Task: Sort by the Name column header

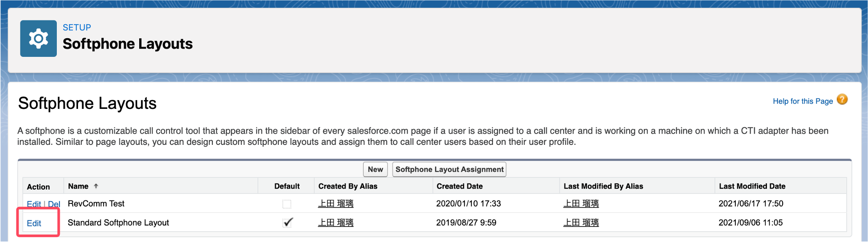Action: click(x=78, y=186)
